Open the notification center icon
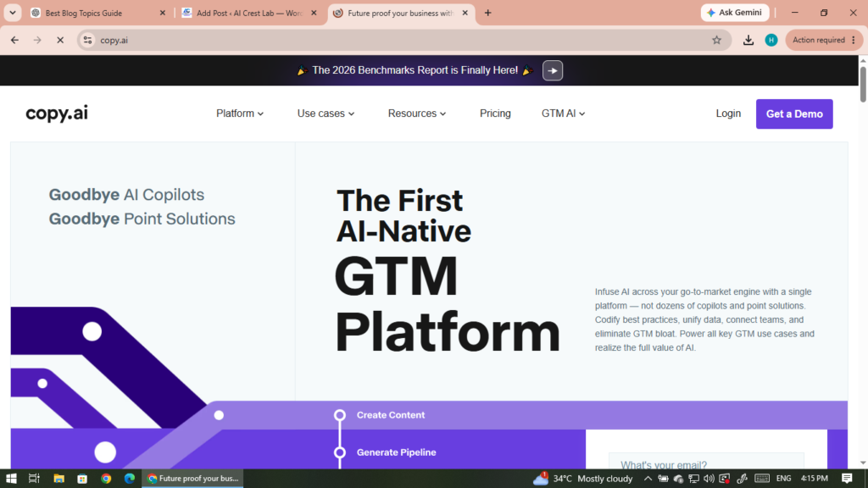The width and height of the screenshot is (868, 488). coord(847,478)
